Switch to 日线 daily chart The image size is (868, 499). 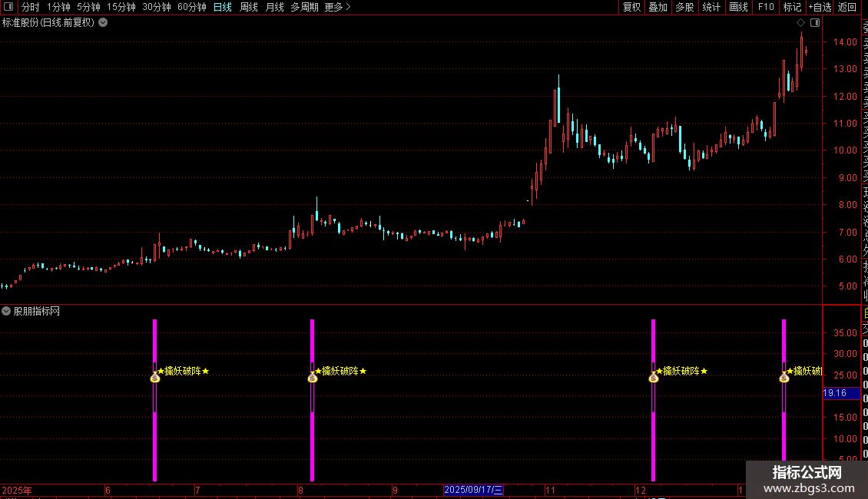pyautogui.click(x=223, y=7)
